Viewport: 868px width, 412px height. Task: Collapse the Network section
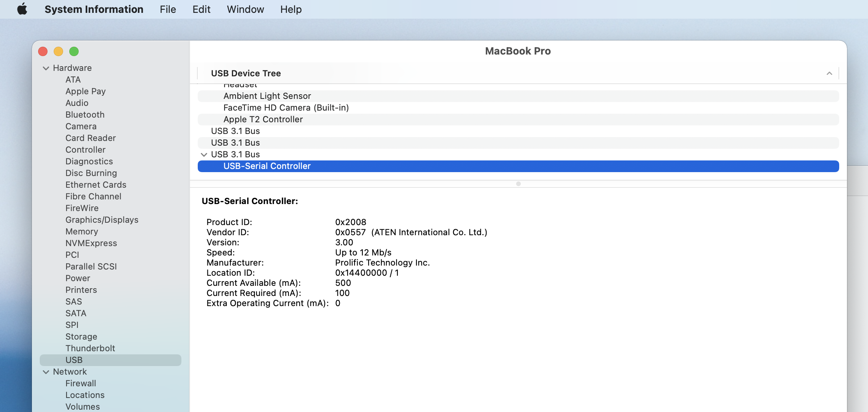(x=46, y=372)
